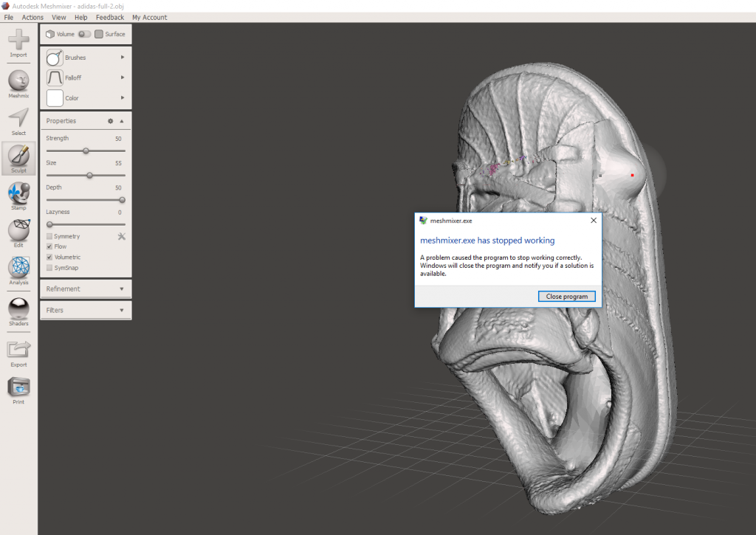Viewport: 756px width, 535px height.
Task: Click the Export icon
Action: click(18, 350)
